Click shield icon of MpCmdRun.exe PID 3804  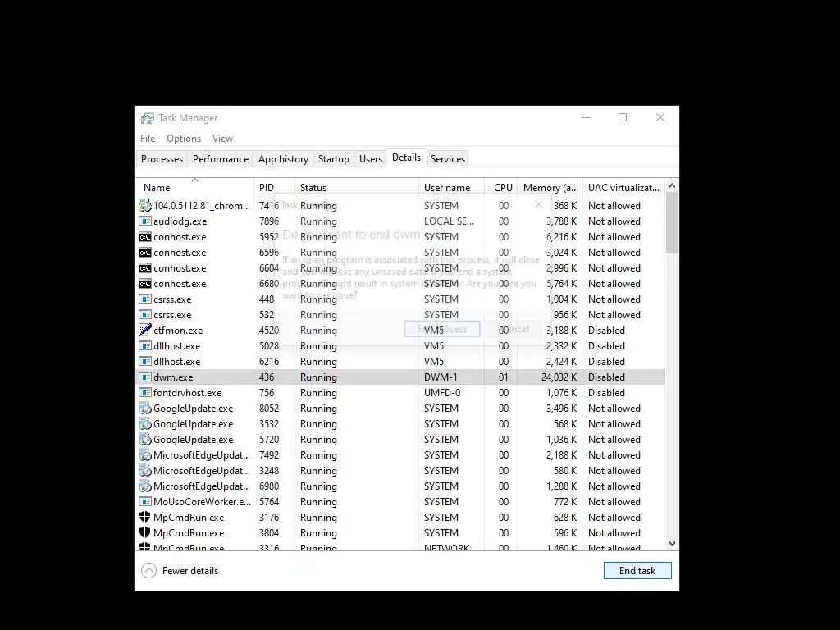point(144,532)
